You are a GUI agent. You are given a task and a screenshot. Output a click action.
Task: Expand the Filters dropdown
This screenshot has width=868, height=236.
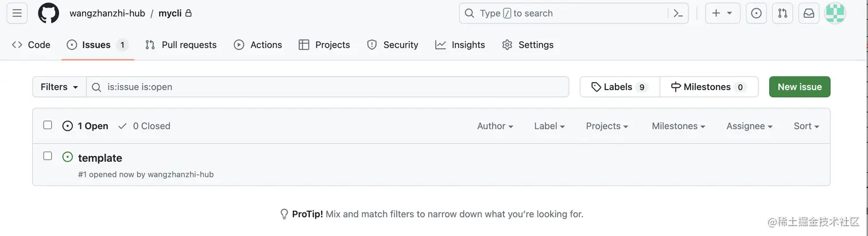pyautogui.click(x=59, y=87)
